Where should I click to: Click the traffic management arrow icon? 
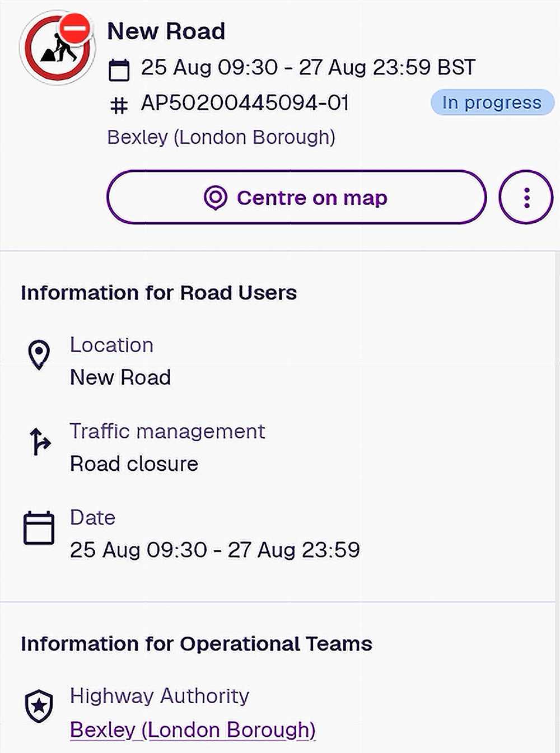pos(39,442)
